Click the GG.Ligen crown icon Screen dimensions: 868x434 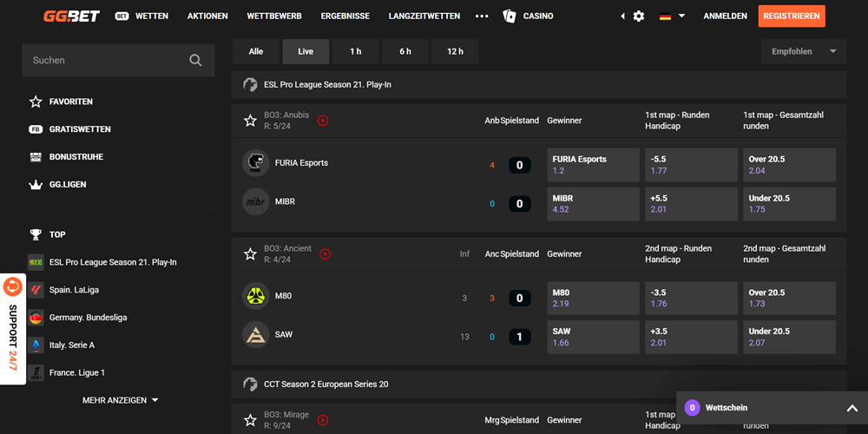(36, 185)
